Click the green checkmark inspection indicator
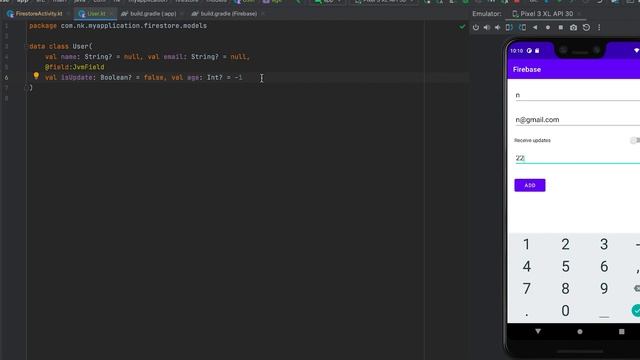The height and width of the screenshot is (360, 640). [x=462, y=27]
